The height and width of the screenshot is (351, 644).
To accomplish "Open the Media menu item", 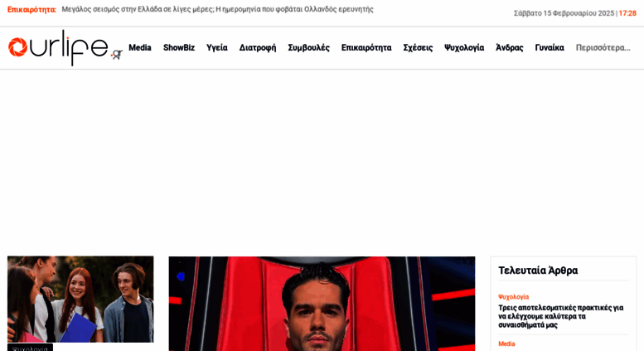I will pos(140,47).
